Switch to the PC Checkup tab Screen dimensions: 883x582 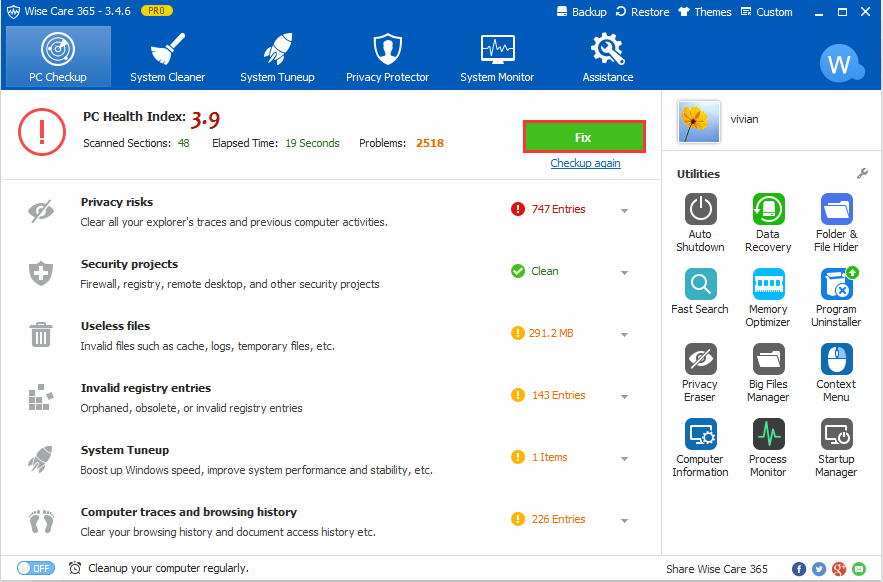point(58,57)
